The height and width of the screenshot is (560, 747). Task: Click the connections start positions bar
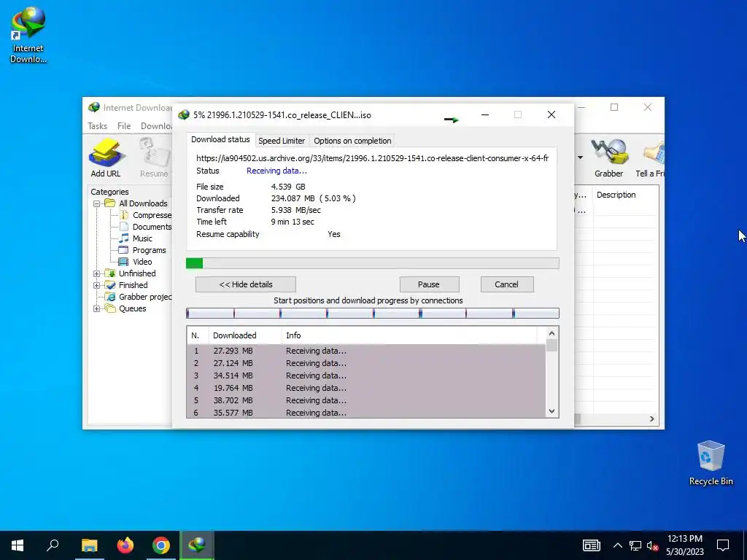(373, 313)
